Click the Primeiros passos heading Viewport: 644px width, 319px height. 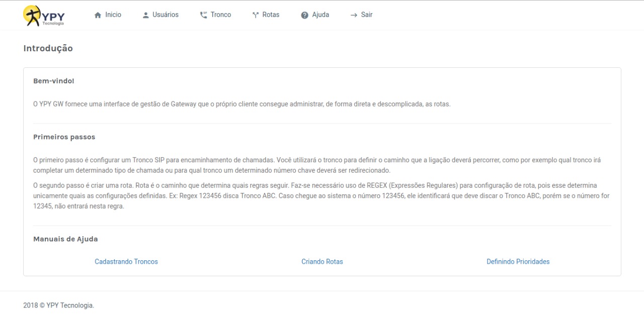point(64,137)
